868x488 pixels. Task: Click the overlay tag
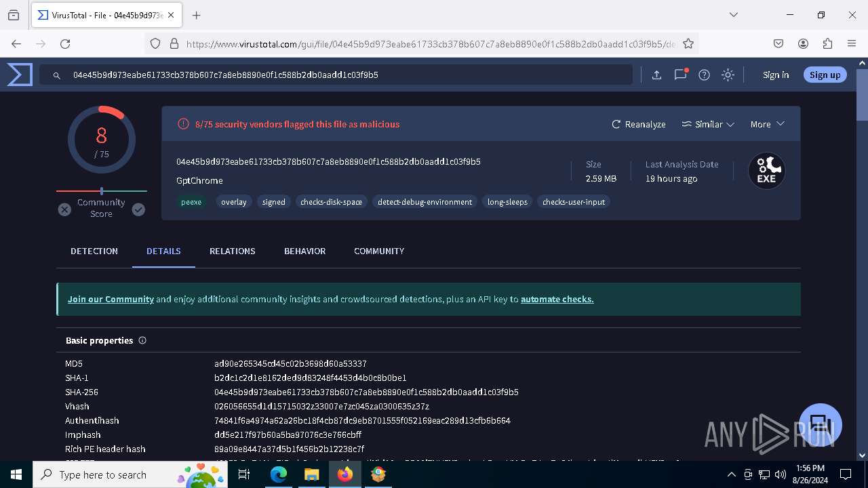[234, 202]
